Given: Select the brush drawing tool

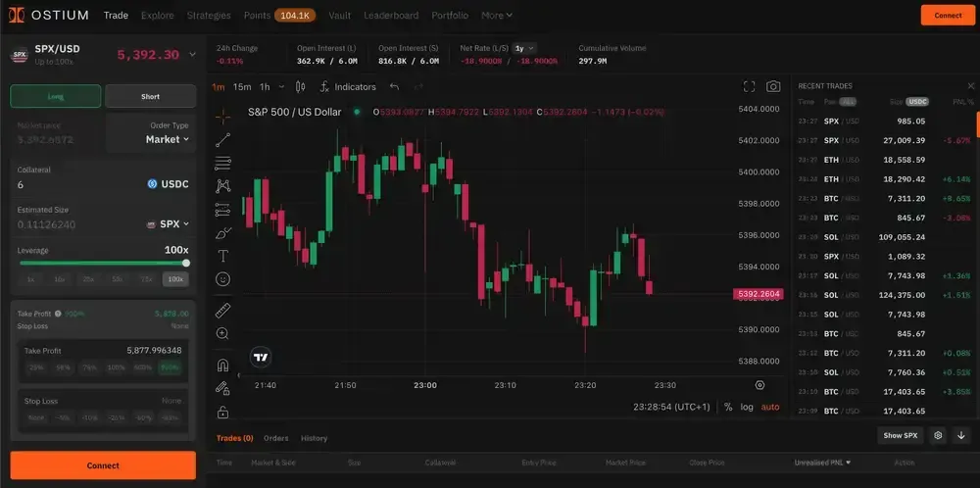Looking at the screenshot, I should click(223, 233).
